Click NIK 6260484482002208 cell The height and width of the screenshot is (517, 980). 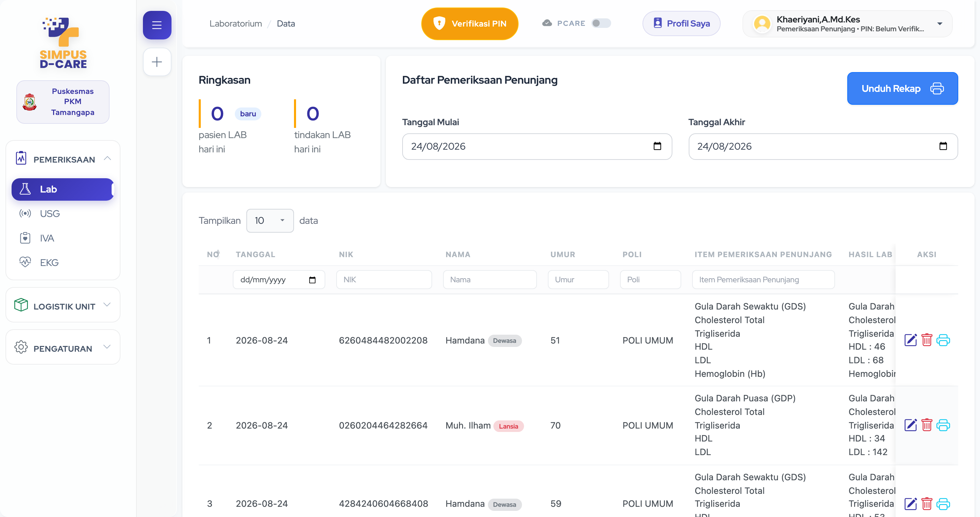(x=383, y=340)
